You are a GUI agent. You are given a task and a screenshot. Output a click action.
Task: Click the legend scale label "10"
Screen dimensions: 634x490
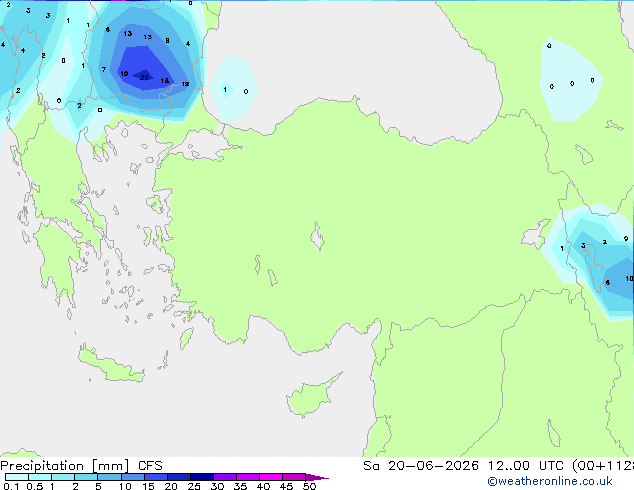[125, 486]
